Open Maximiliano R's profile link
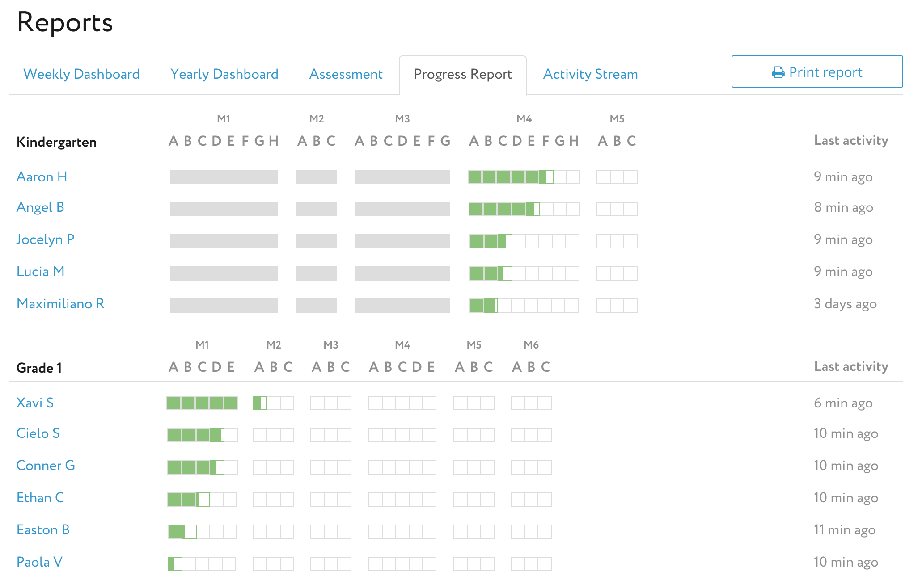This screenshot has height=588, width=922. [x=60, y=304]
